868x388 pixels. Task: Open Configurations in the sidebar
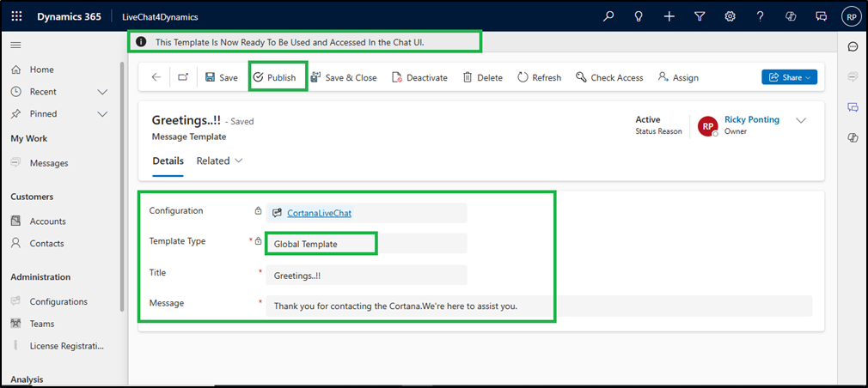58,301
